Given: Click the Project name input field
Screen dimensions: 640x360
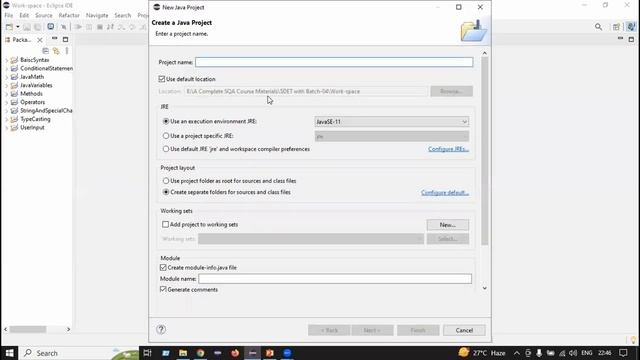Looking at the screenshot, I should tap(334, 62).
